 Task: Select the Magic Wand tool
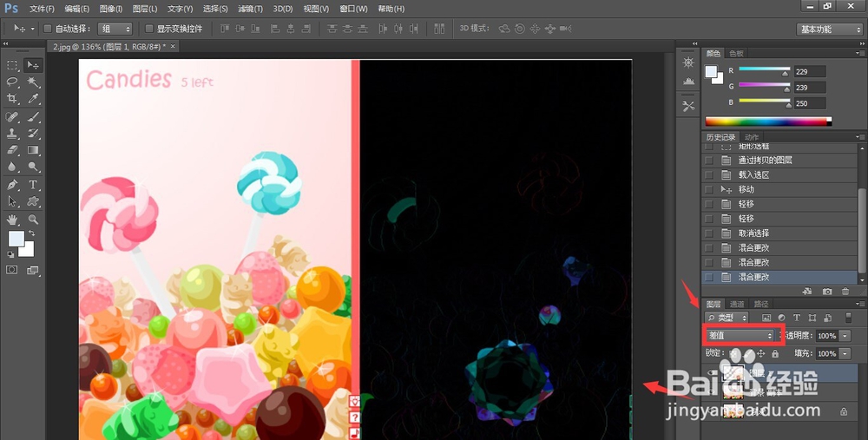[x=33, y=82]
